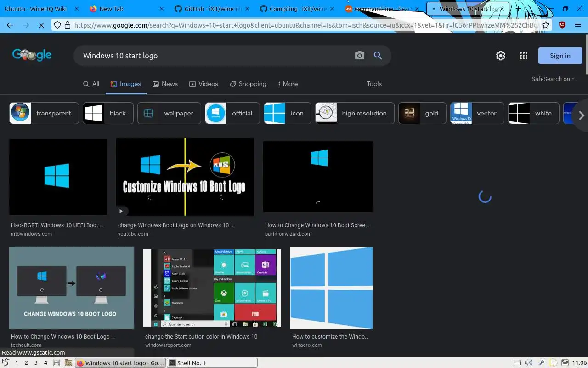Screen dimensions: 588x368
Task: Expand the More search categories menu
Action: tap(288, 84)
